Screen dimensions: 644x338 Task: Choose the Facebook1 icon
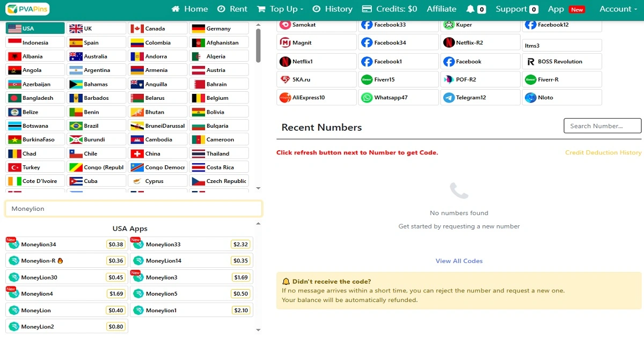tap(367, 62)
